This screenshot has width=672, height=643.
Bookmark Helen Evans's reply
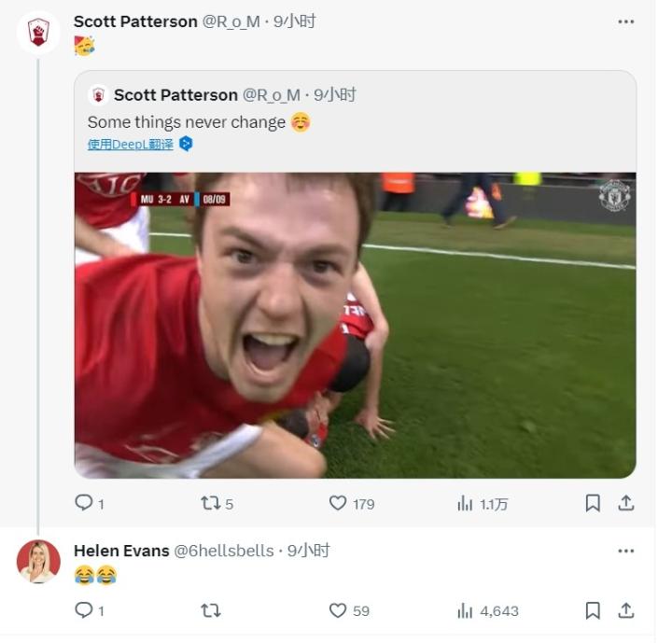[x=592, y=610]
